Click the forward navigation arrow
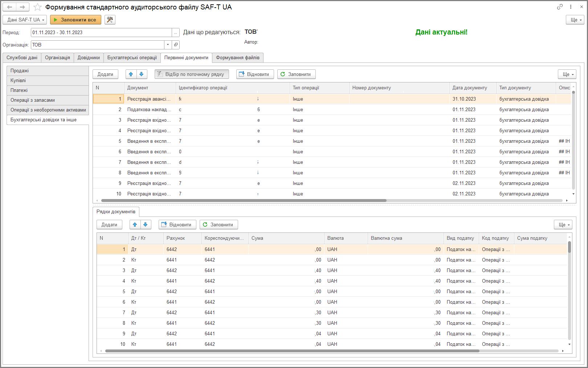Screen dimensions: 588x368 point(23,7)
